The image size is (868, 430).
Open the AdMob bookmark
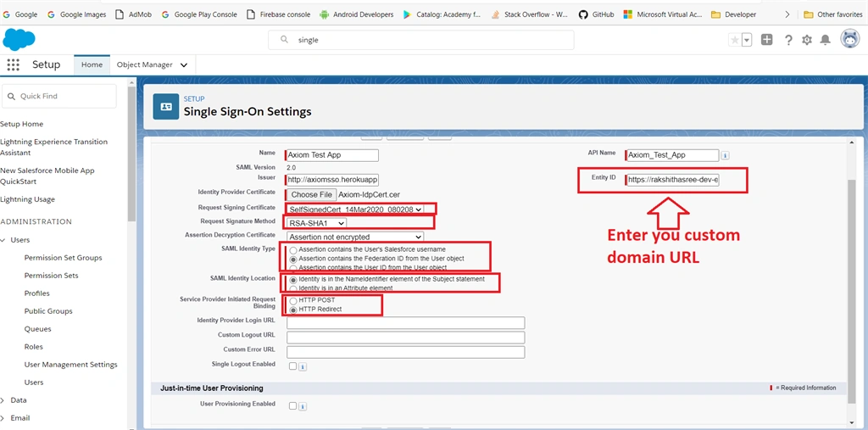[x=133, y=14]
